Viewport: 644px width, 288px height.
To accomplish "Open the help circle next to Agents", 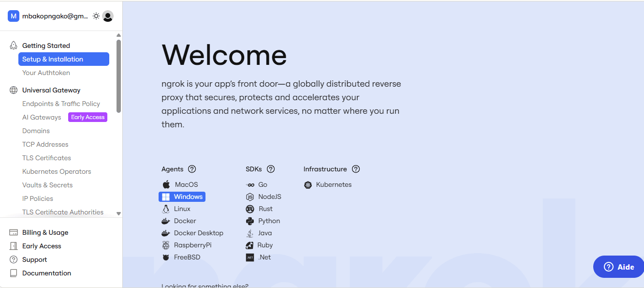I will coord(192,169).
